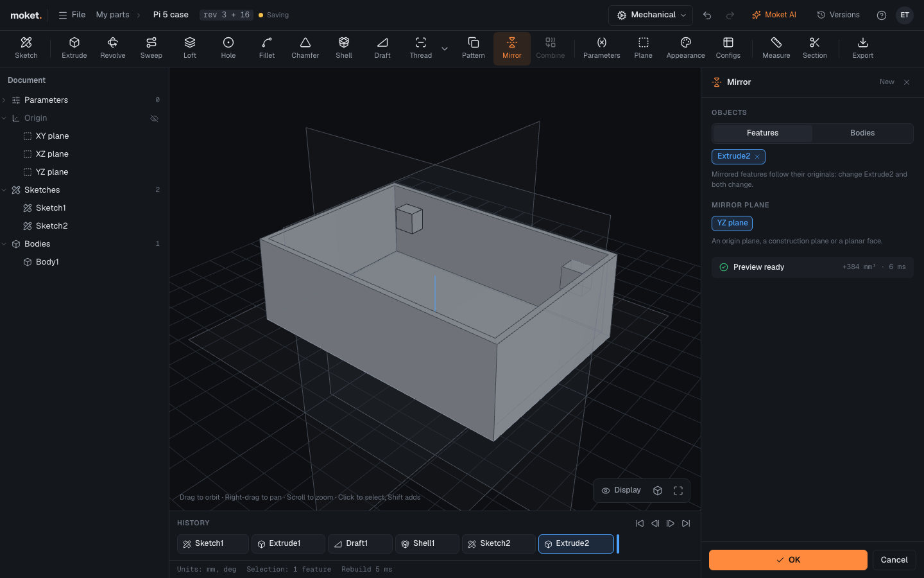This screenshot has height=578, width=924.
Task: Open Versions history panel
Action: click(838, 15)
